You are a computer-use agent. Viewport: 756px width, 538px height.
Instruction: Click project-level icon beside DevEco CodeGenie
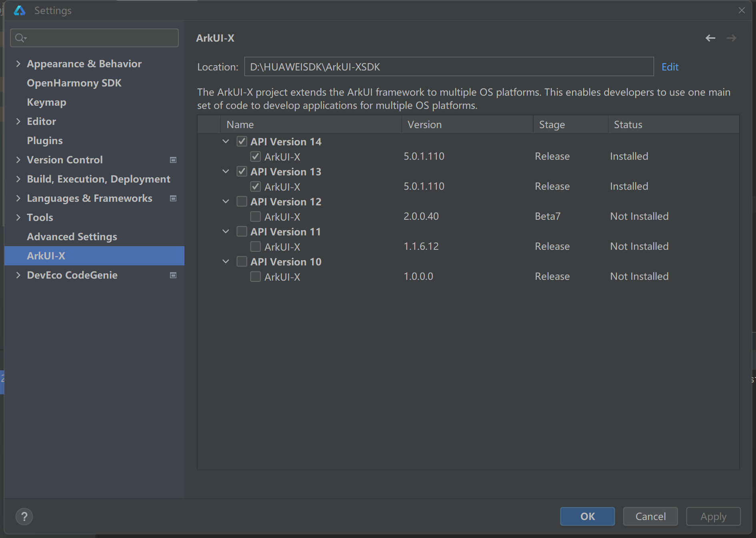[173, 275]
